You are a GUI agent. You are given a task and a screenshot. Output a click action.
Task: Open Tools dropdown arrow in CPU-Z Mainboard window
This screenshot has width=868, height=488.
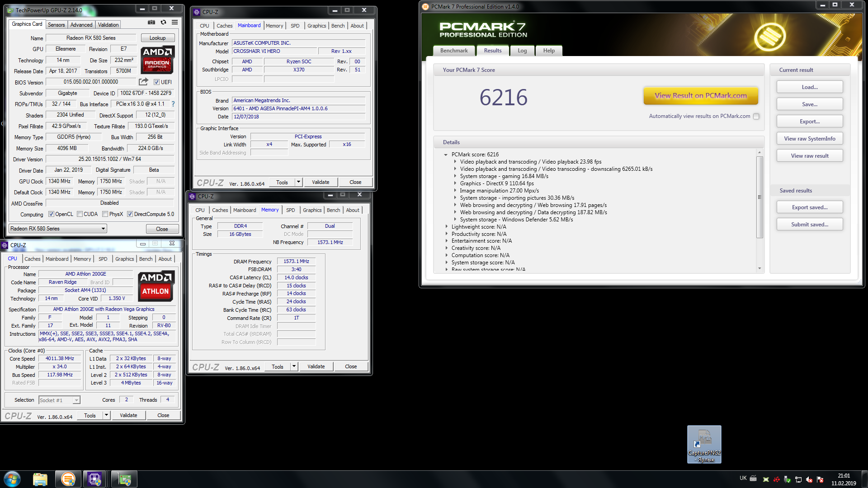point(298,182)
